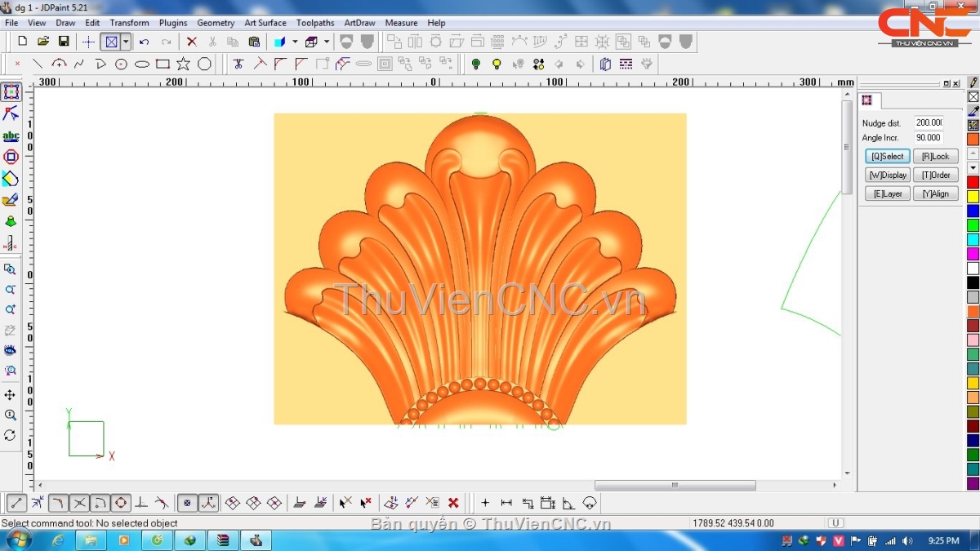Select the Rectangle drawing tool
This screenshot has height=551, width=980.
[163, 64]
